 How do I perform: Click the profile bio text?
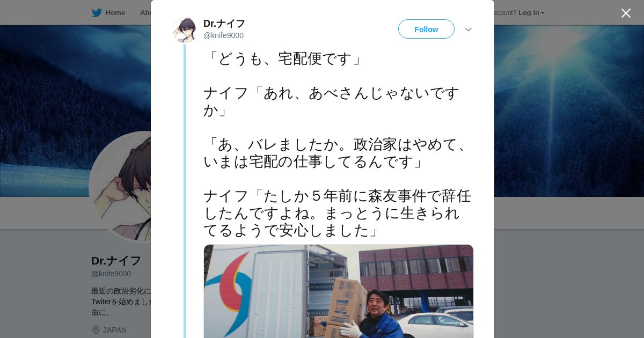pyautogui.click(x=121, y=302)
